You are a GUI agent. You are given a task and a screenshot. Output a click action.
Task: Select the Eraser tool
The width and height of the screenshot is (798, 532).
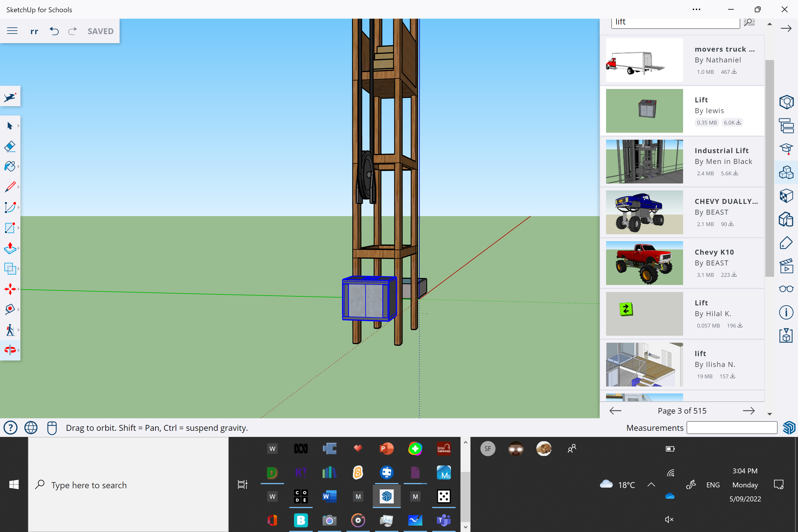(x=10, y=147)
